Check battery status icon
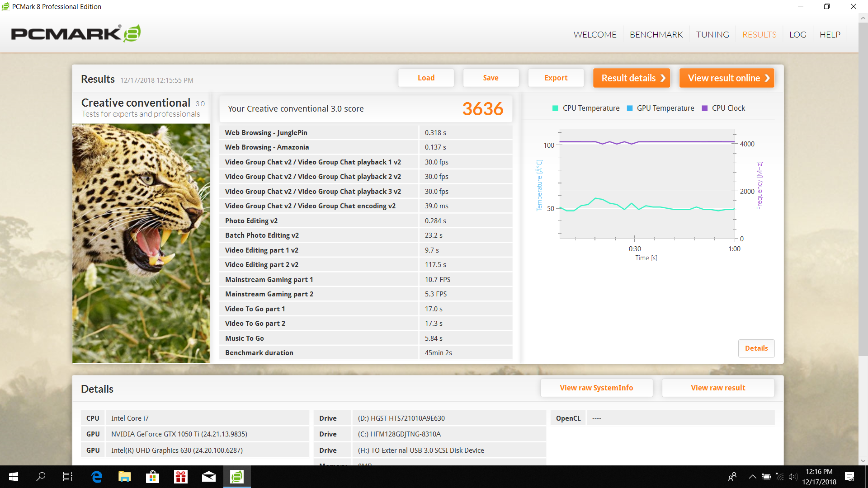The height and width of the screenshot is (488, 868). (x=766, y=477)
